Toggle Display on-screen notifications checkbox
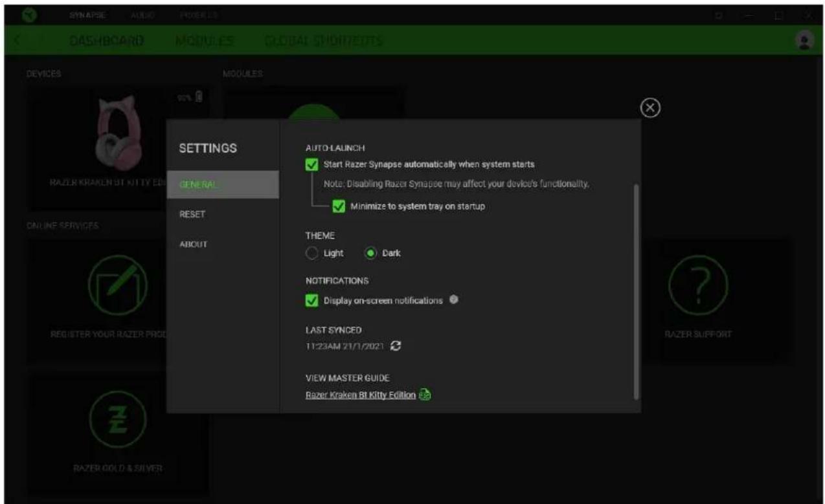This screenshot has width=825, height=504. (x=312, y=300)
